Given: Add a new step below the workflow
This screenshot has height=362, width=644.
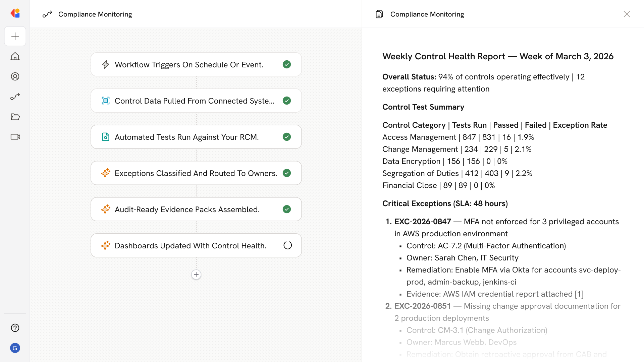Looking at the screenshot, I should pos(196,275).
